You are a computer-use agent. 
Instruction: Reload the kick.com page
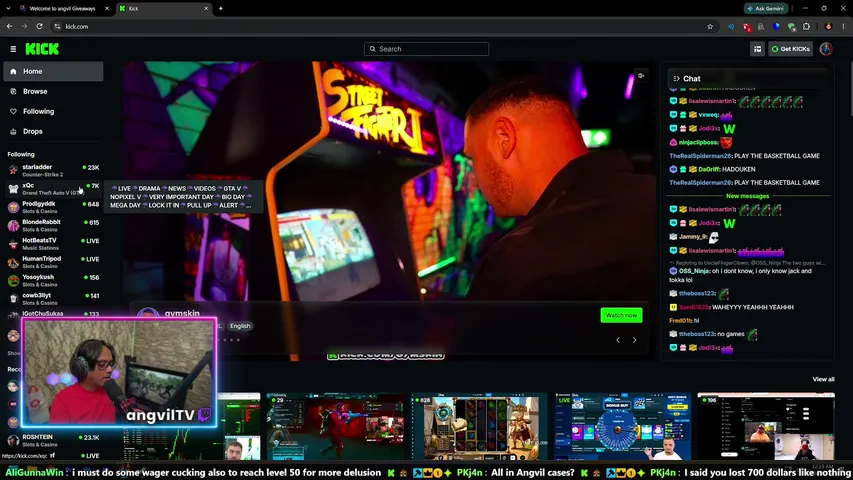pyautogui.click(x=39, y=26)
